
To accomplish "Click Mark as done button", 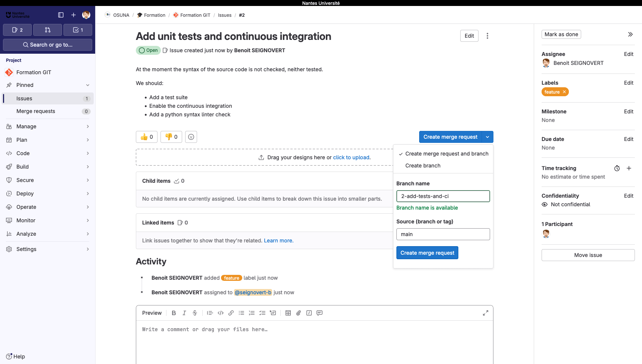I will pos(561,34).
